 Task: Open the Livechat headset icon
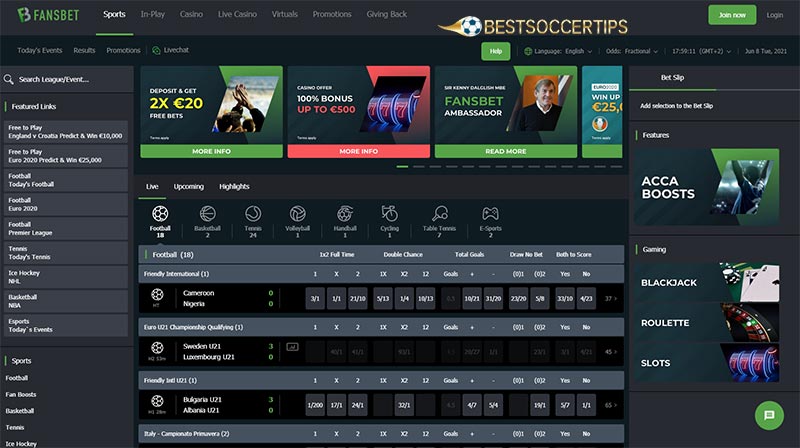click(x=156, y=50)
